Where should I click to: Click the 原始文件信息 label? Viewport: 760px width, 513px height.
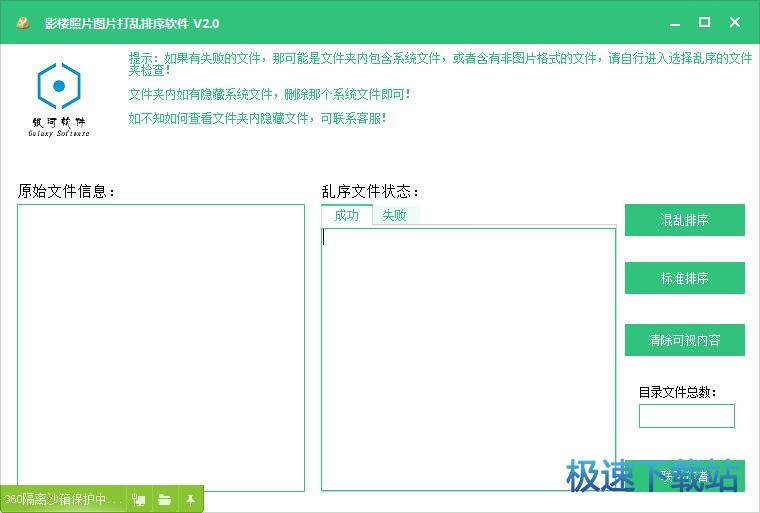coord(67,191)
